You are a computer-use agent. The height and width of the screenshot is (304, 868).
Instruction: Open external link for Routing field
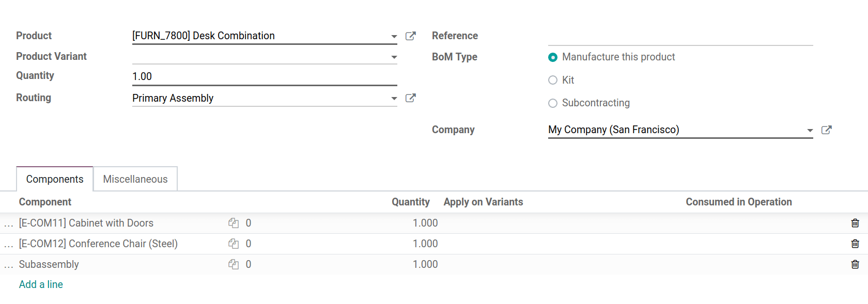pos(410,98)
